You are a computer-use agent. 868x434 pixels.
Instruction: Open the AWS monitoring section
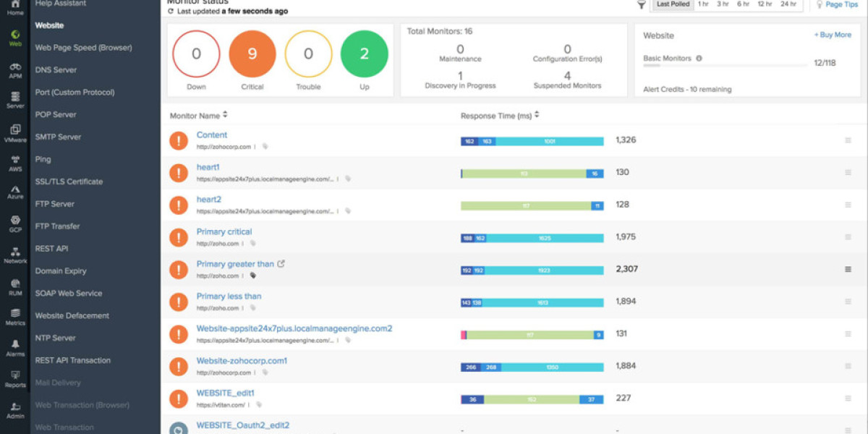click(14, 160)
